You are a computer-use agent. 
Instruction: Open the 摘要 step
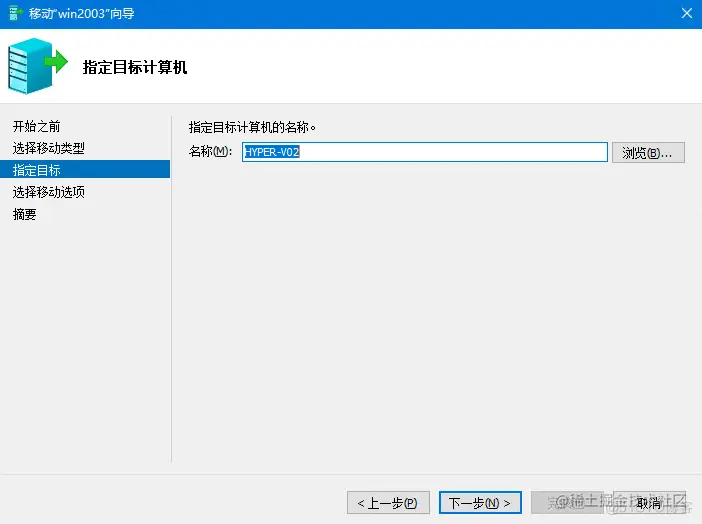(25, 214)
